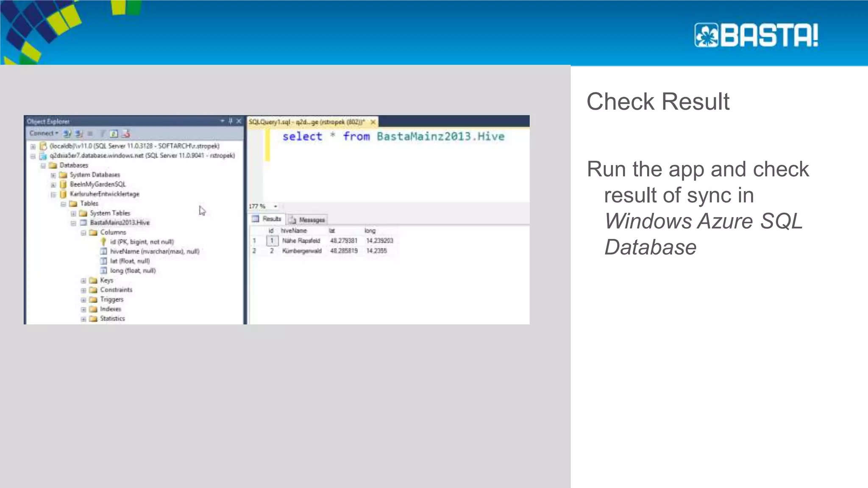Switch to the Messages tab
The width and height of the screenshot is (868, 488).
[x=307, y=220]
